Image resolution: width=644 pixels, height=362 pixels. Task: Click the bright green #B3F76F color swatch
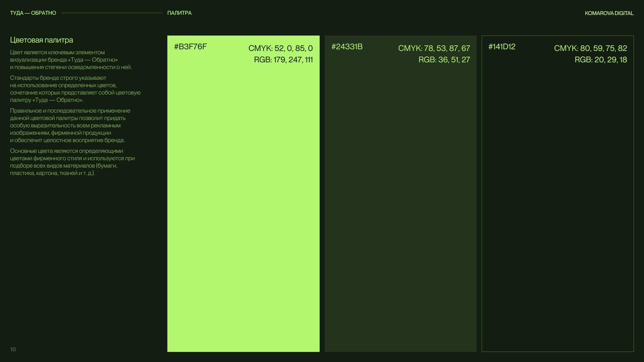[x=243, y=193]
